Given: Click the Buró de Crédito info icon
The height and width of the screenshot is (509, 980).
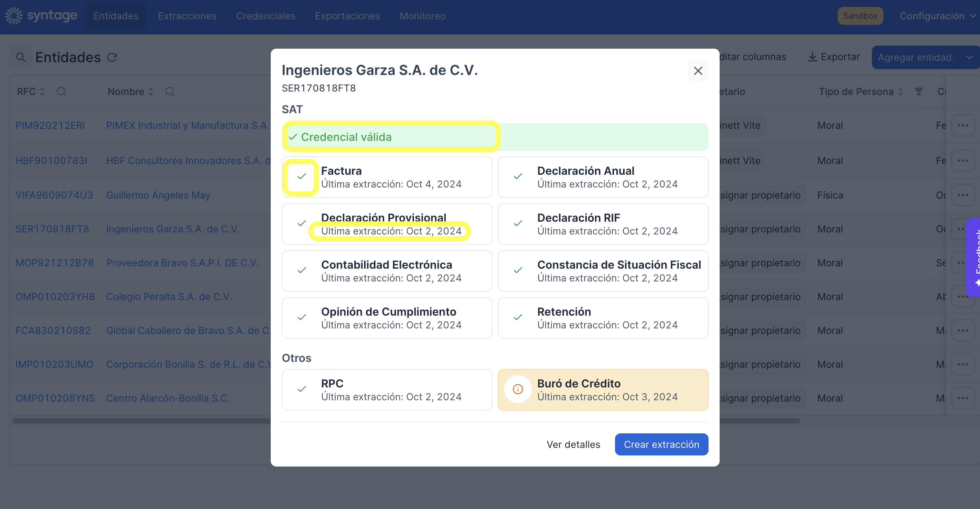Looking at the screenshot, I should coord(518,389).
